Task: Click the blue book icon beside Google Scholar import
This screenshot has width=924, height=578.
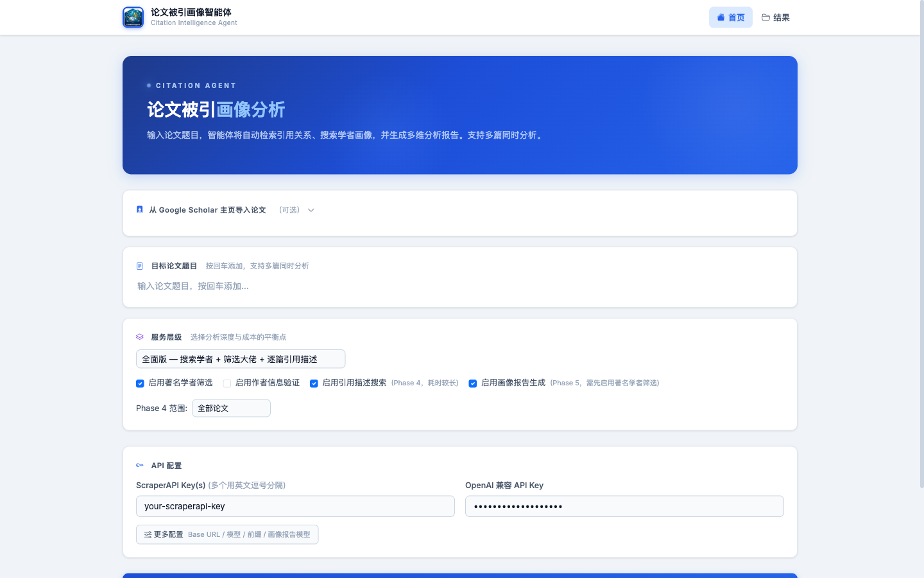Action: (x=140, y=209)
